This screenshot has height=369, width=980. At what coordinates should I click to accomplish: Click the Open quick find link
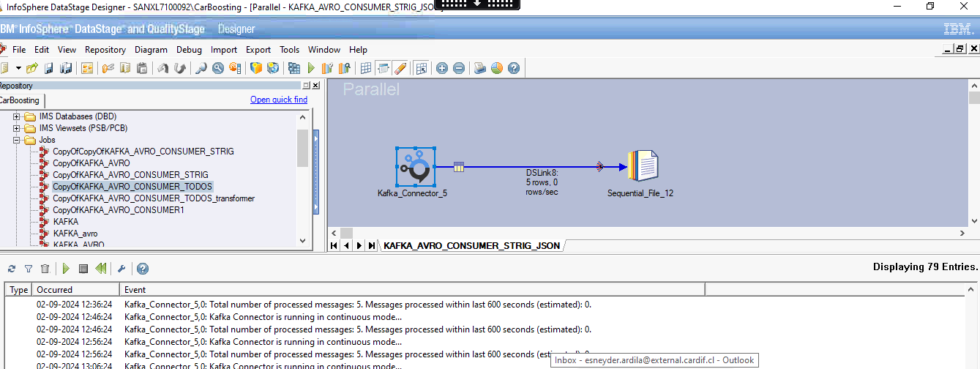[x=279, y=100]
